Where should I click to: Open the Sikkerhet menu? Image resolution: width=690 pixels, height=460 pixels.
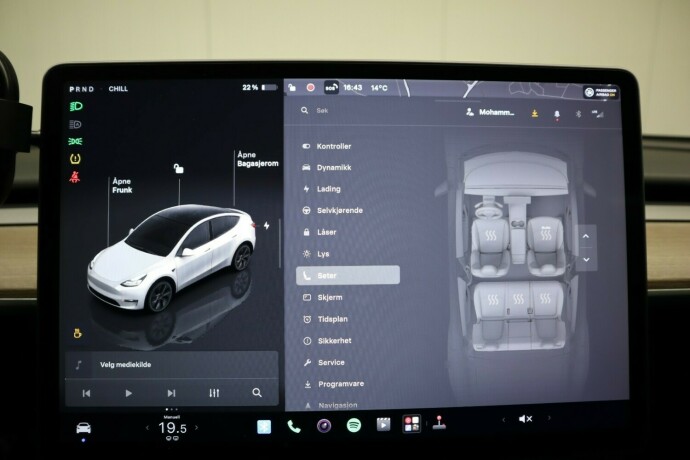327,341
